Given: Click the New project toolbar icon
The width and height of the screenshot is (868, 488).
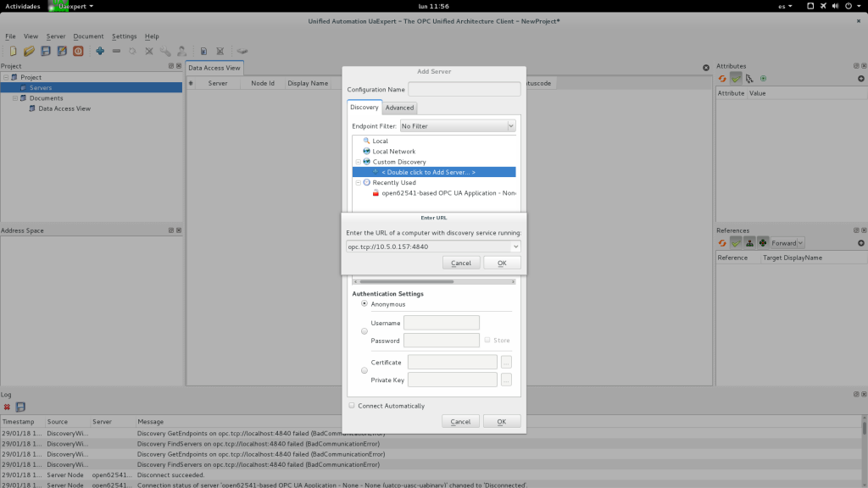Looking at the screenshot, I should click(13, 51).
